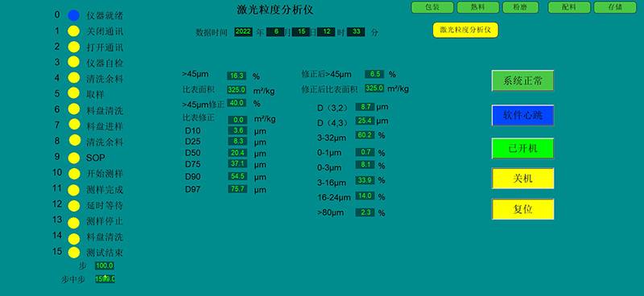The width and height of the screenshot is (644, 296).
Task: Select the D10 value 3.6
Action: [237, 130]
